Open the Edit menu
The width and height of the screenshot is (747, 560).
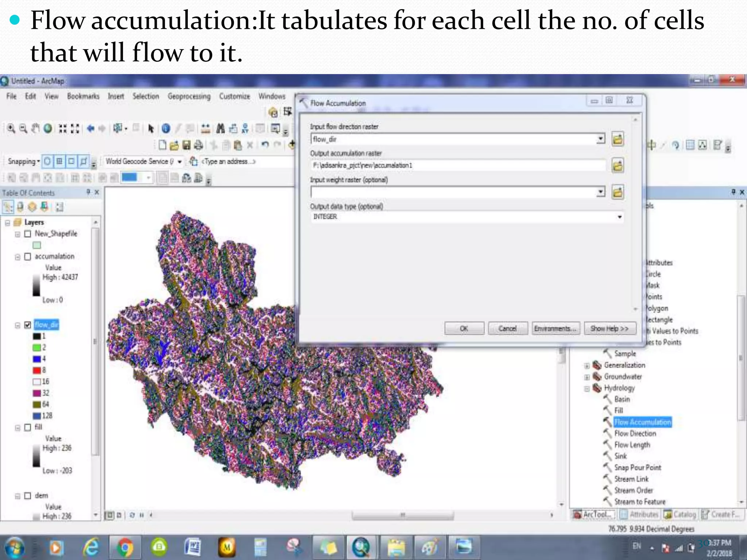[30, 96]
